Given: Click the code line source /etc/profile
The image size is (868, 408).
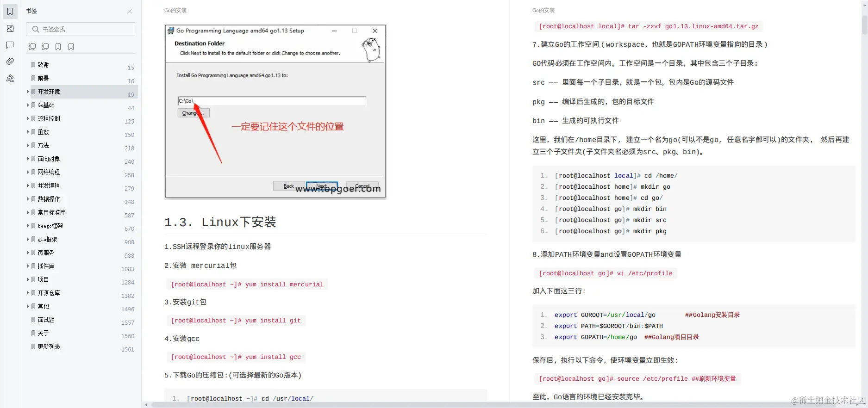Looking at the screenshot, I should (637, 379).
